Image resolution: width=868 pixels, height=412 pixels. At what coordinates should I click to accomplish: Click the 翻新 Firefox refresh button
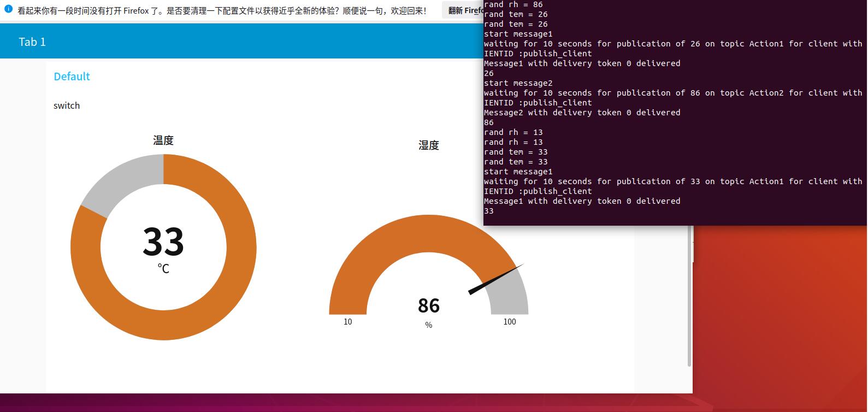464,10
